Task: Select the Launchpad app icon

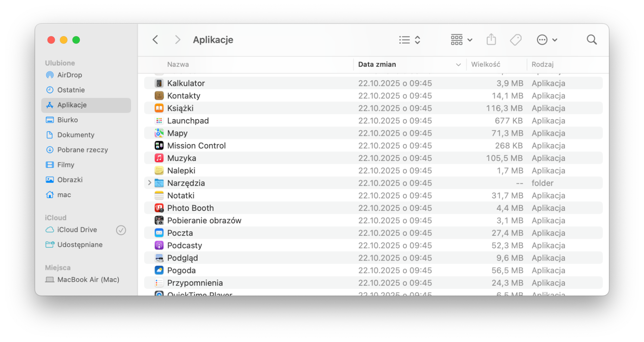Action: click(159, 121)
